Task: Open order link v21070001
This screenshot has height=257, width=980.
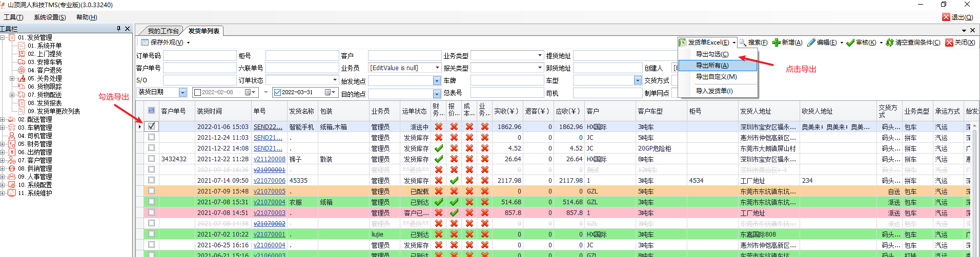Action: [x=270, y=234]
